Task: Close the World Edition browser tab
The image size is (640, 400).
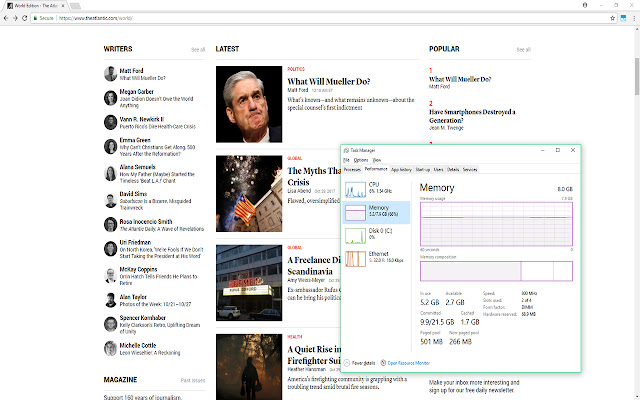Action: pos(63,6)
